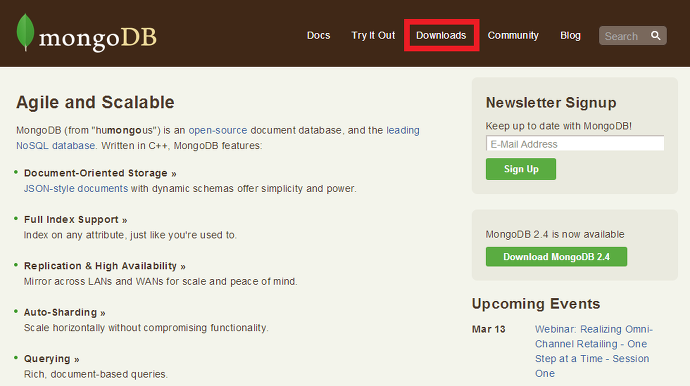Screen dimensions: 690x386
Task: Click the Upcoming Events heading
Action: [x=536, y=304]
